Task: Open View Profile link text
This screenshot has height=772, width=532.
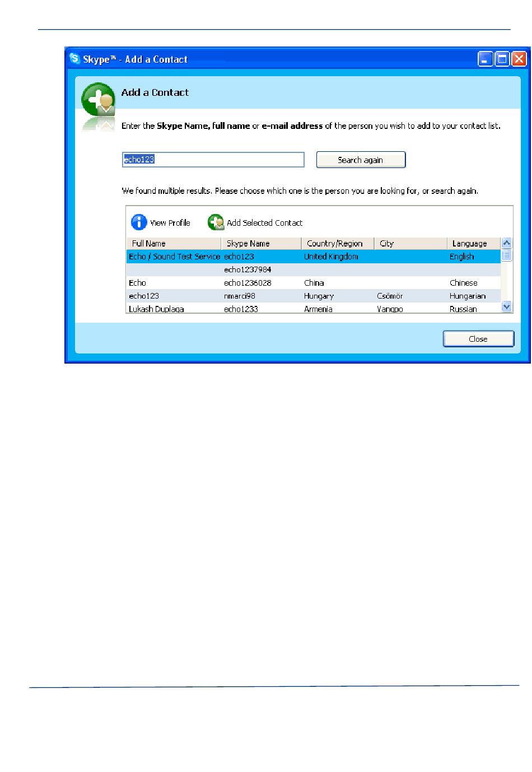Action: click(x=170, y=223)
